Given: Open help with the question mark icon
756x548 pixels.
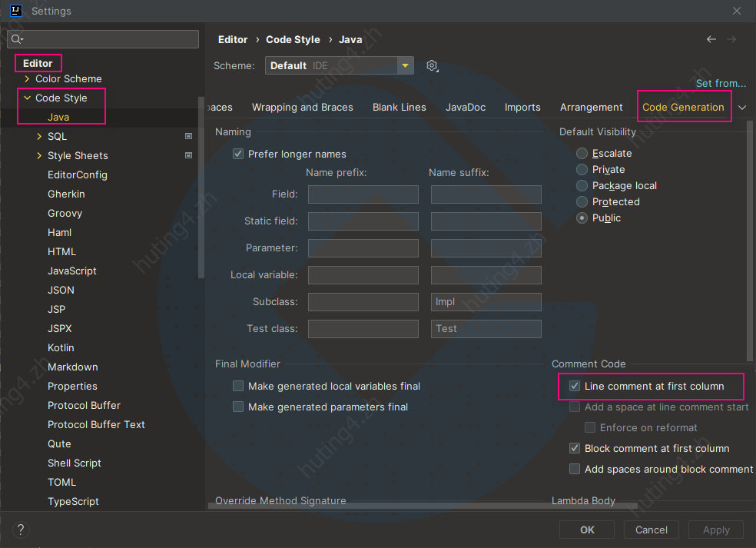Looking at the screenshot, I should [x=20, y=530].
